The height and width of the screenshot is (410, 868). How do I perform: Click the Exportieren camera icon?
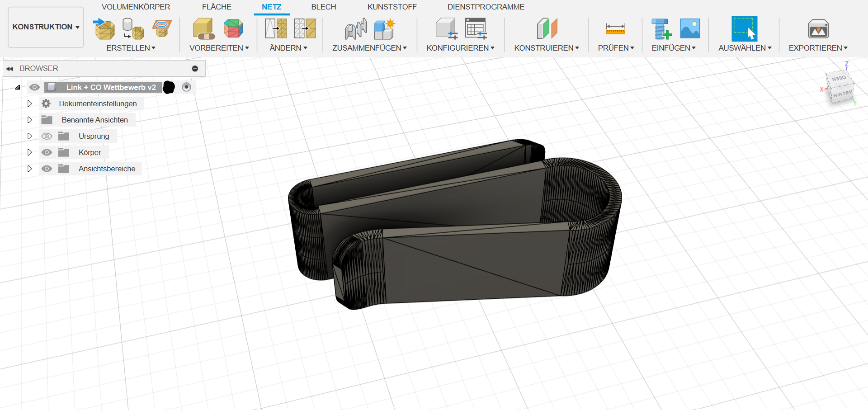[818, 30]
